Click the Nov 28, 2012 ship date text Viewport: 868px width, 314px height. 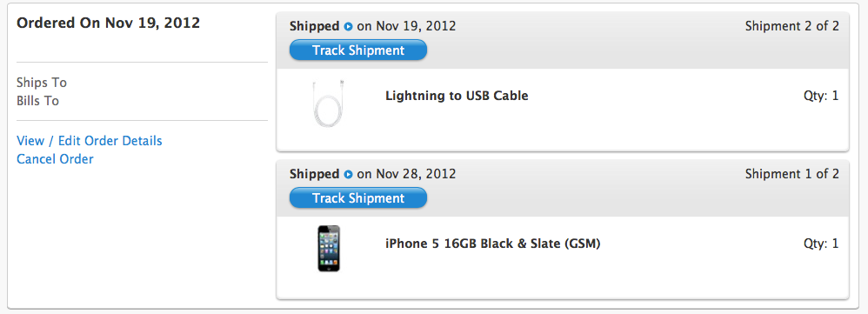[x=416, y=174]
